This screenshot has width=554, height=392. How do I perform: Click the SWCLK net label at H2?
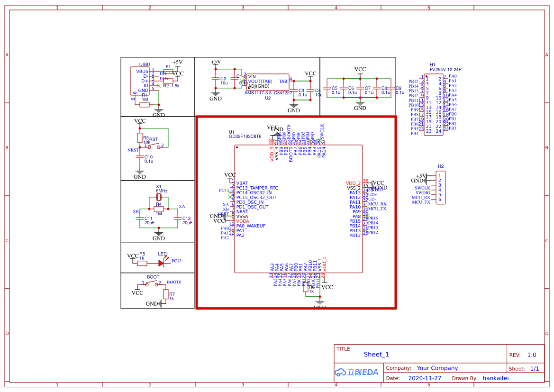pyautogui.click(x=423, y=188)
